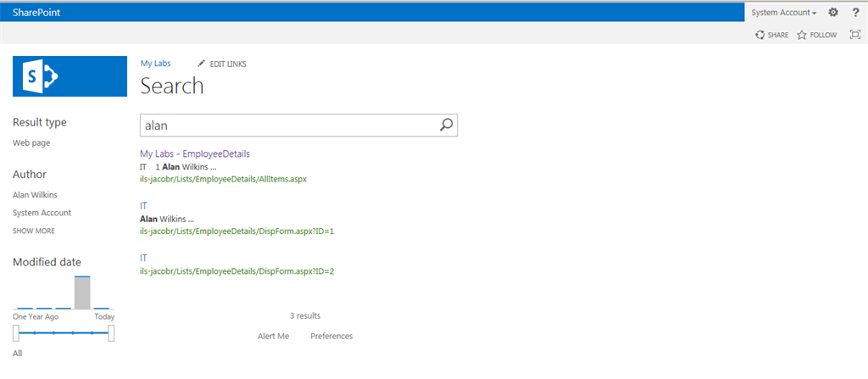Click the right handle of date slider
Viewport: 868px width, 379px height.
pos(111,333)
